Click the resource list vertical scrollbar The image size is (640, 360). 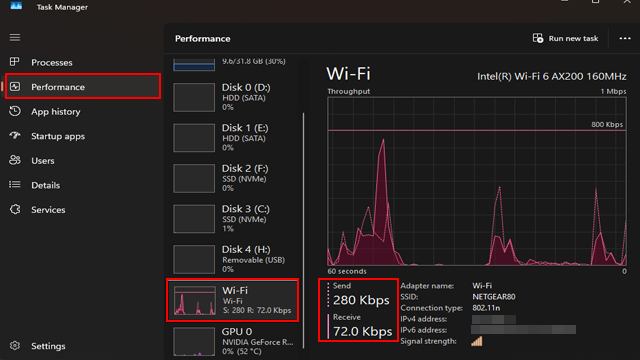tap(303, 231)
